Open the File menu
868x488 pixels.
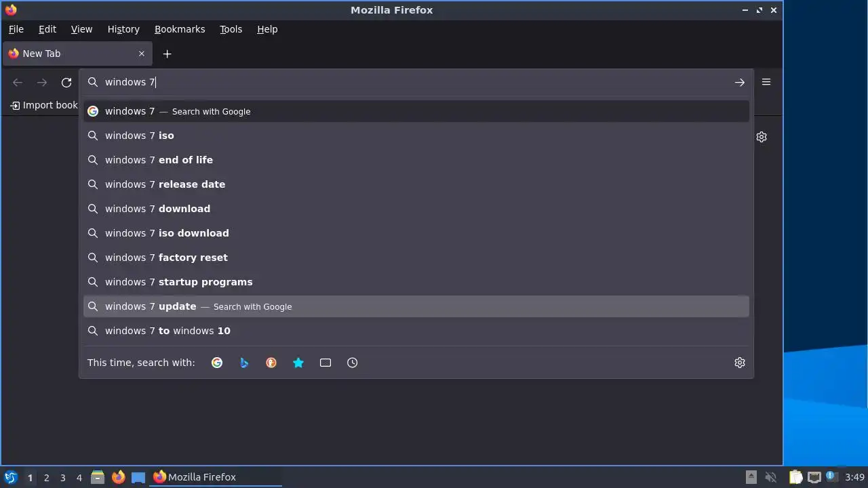[x=16, y=29]
